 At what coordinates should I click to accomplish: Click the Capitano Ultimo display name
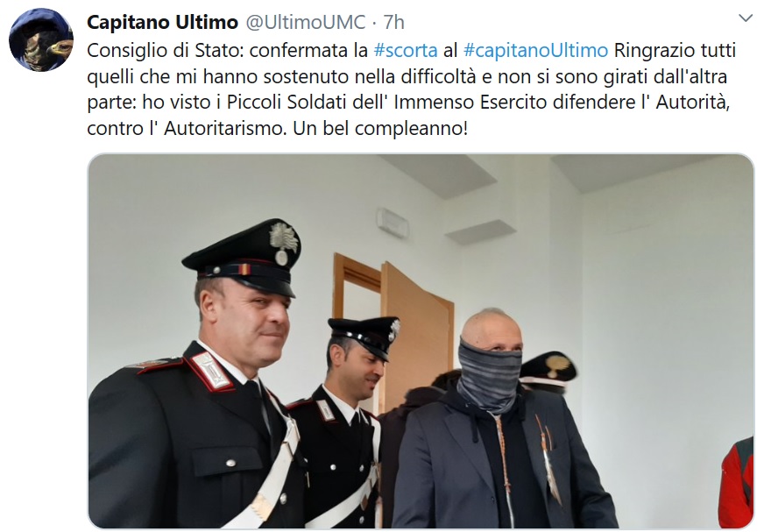click(x=163, y=22)
